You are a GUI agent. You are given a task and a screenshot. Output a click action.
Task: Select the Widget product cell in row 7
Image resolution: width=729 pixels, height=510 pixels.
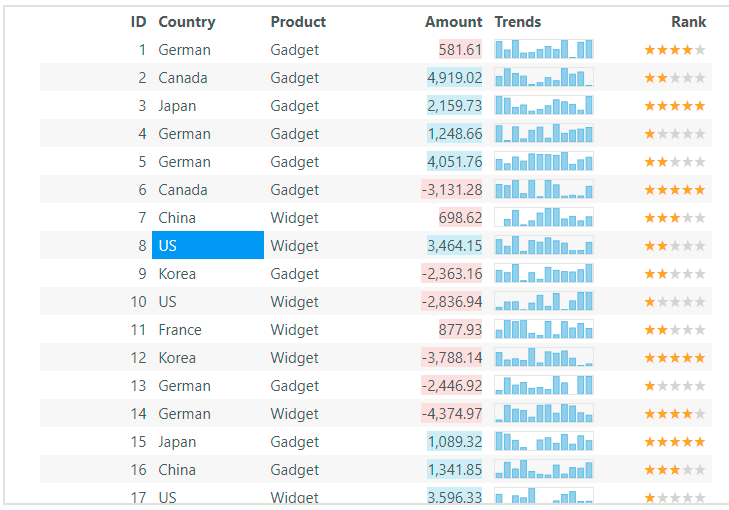click(295, 218)
